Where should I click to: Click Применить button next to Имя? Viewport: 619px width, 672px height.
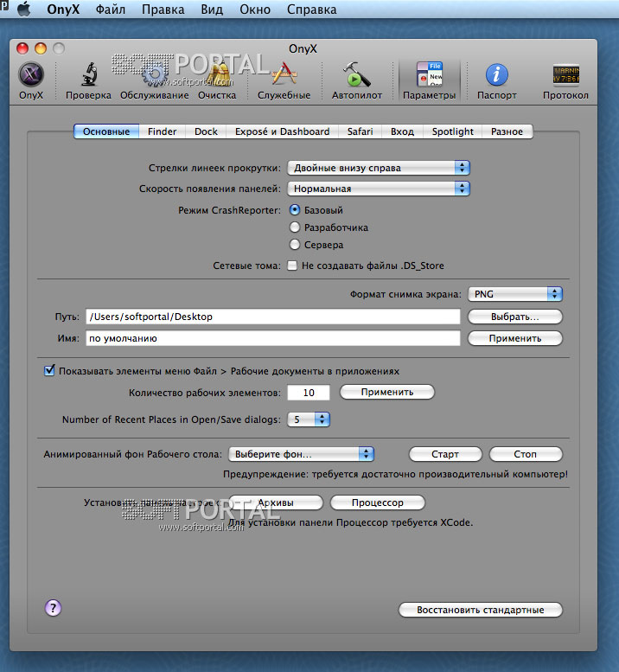(515, 338)
